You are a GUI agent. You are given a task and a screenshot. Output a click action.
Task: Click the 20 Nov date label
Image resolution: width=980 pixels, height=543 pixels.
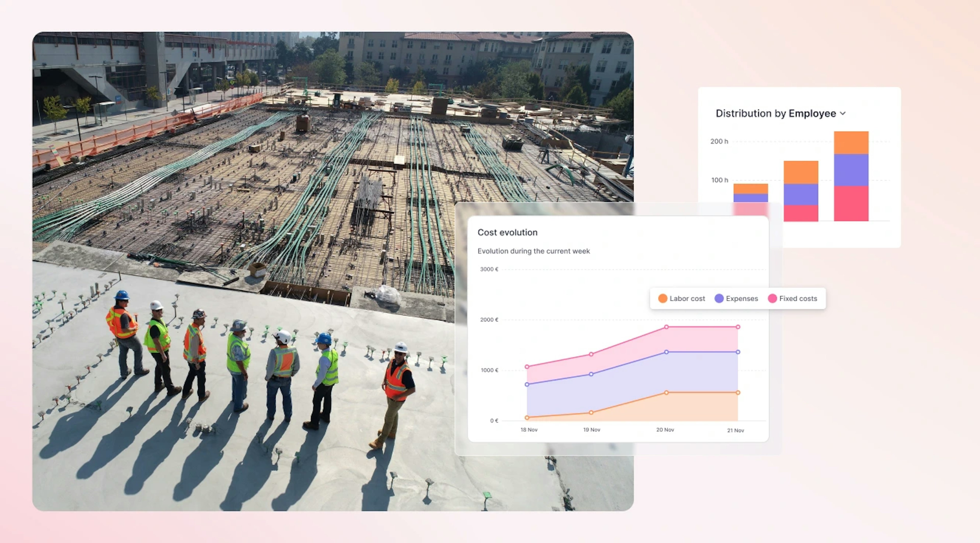coord(665,430)
